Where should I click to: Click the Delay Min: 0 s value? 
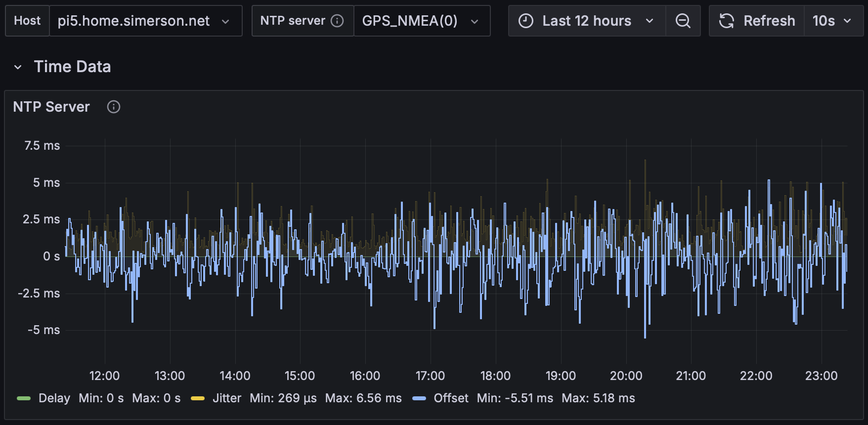101,398
